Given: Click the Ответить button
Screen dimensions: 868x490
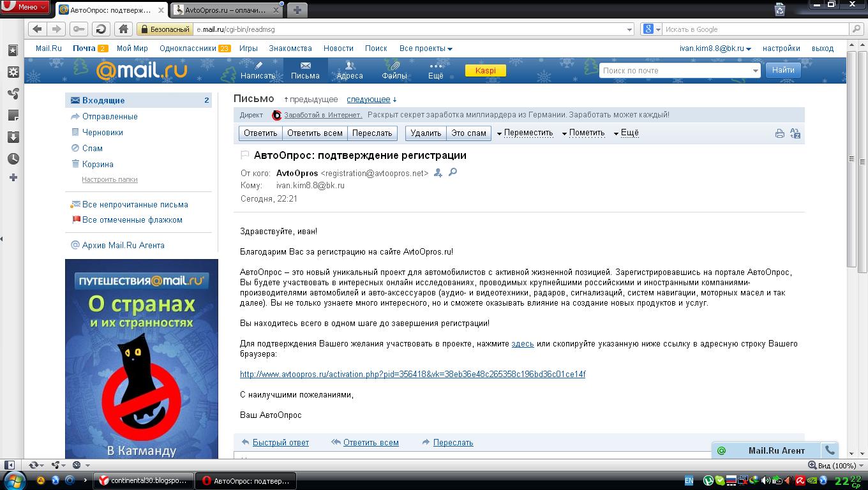Looking at the screenshot, I should click(260, 133).
